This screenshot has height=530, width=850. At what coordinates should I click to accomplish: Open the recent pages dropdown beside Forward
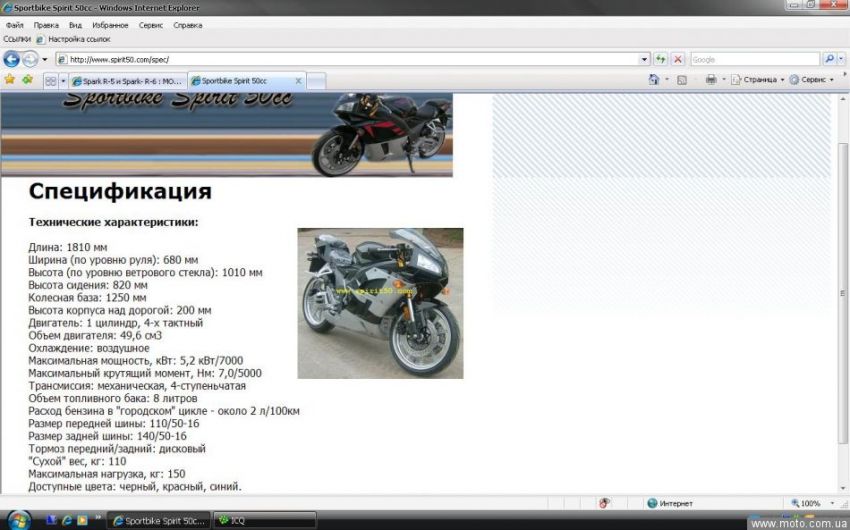click(x=45, y=59)
